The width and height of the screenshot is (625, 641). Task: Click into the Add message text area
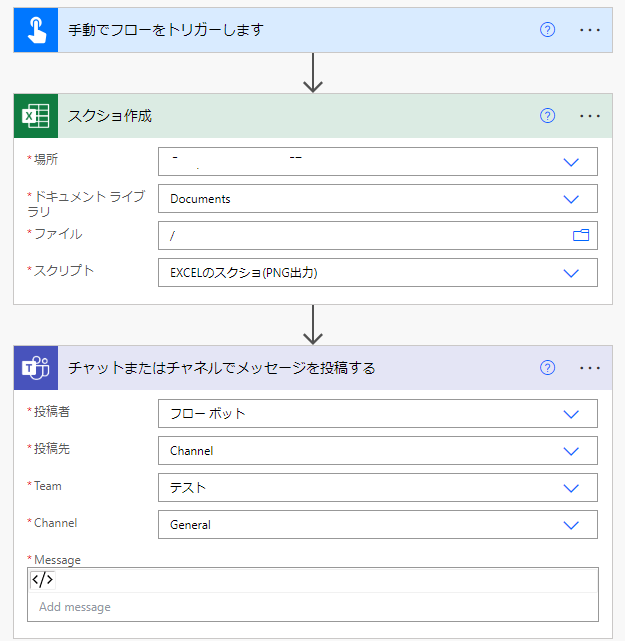point(300,607)
